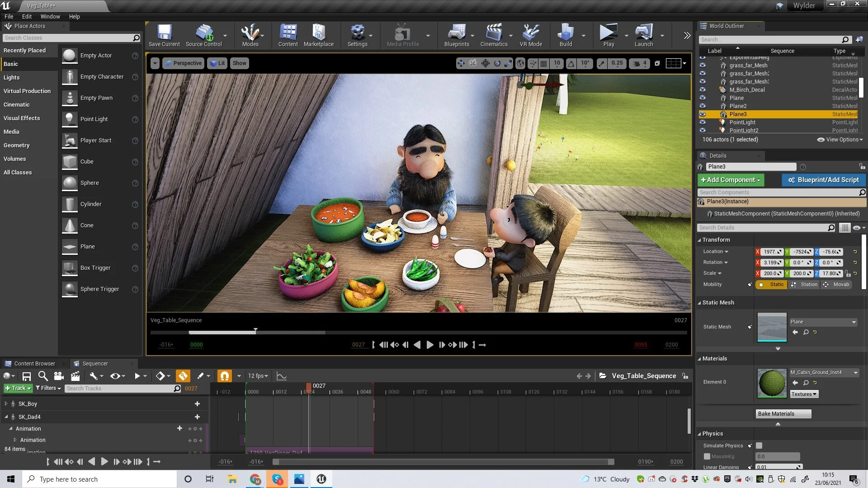Open the Window menu

tap(50, 16)
